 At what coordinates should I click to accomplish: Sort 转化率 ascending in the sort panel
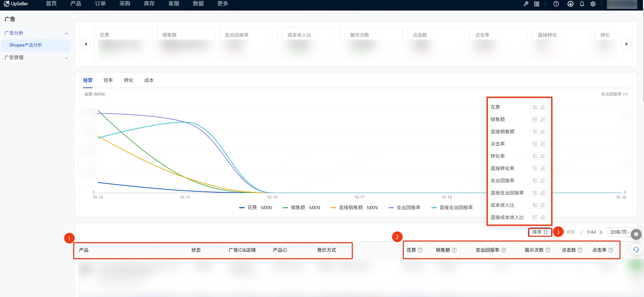tap(535, 156)
